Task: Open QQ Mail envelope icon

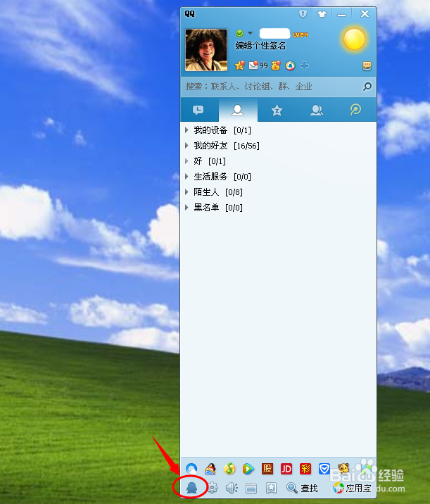Action: pyautogui.click(x=253, y=65)
